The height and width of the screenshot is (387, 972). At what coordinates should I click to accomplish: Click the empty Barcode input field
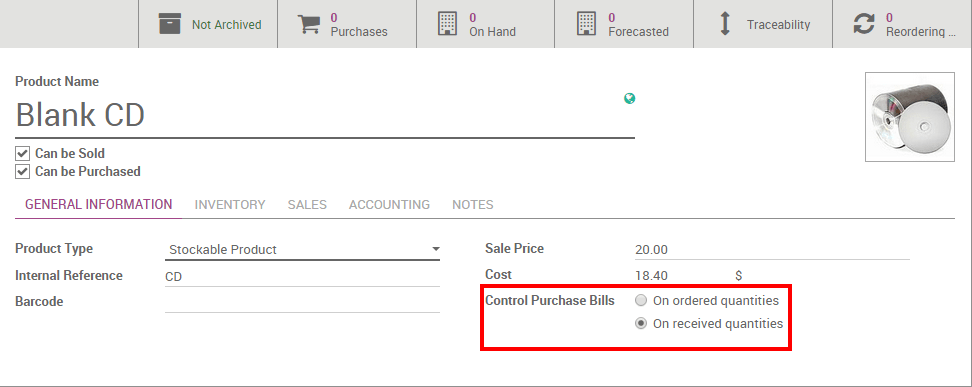coord(303,302)
